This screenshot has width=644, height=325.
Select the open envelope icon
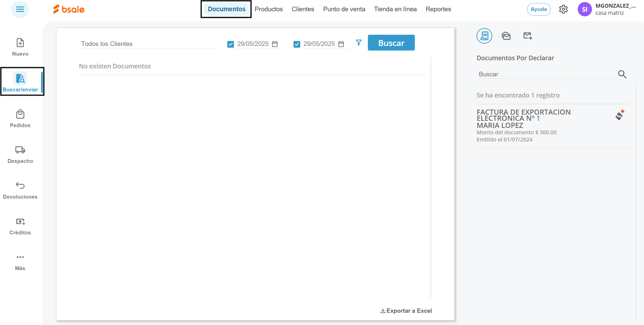tap(506, 36)
